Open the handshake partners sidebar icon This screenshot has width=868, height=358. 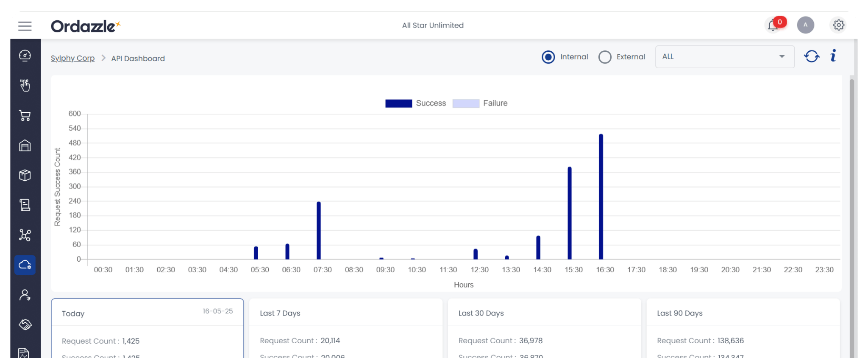pos(25,324)
